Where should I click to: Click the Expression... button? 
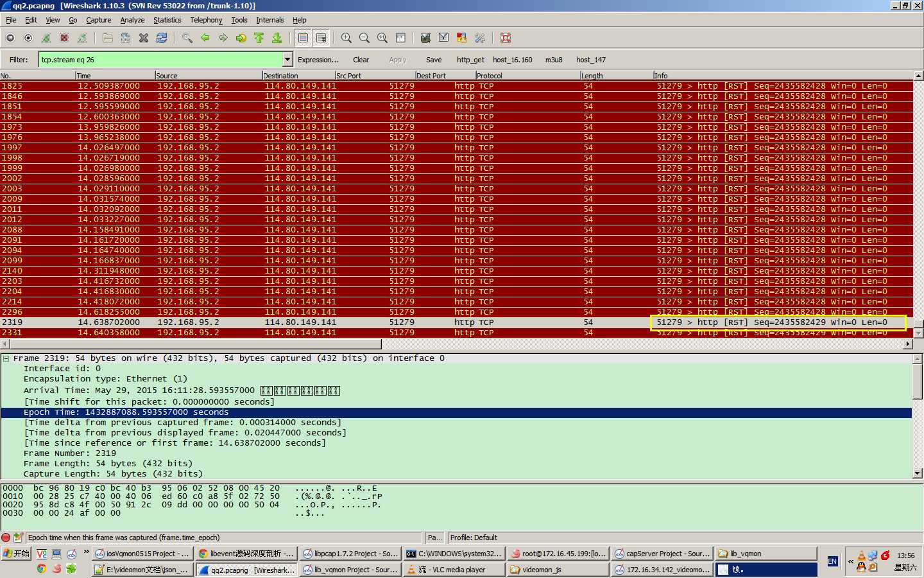pyautogui.click(x=318, y=60)
